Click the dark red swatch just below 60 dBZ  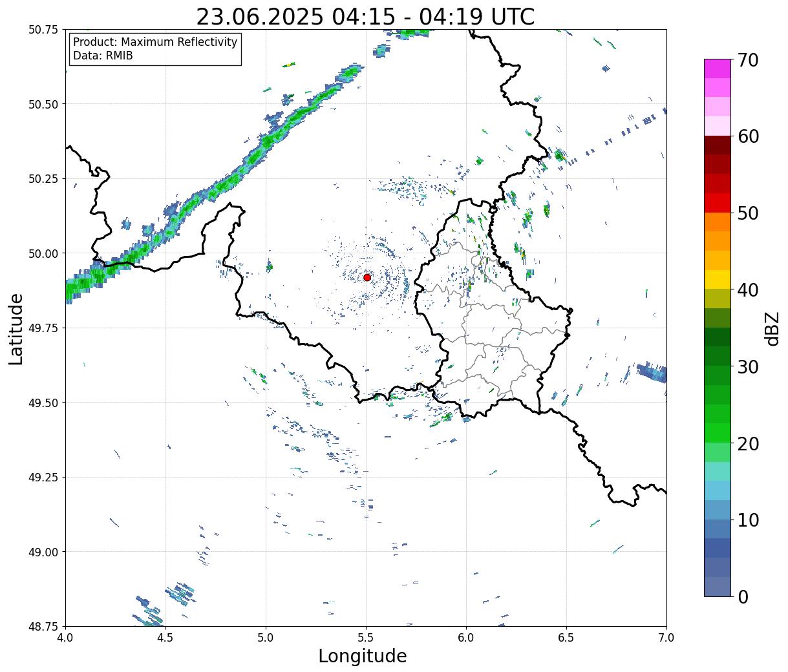(x=717, y=145)
